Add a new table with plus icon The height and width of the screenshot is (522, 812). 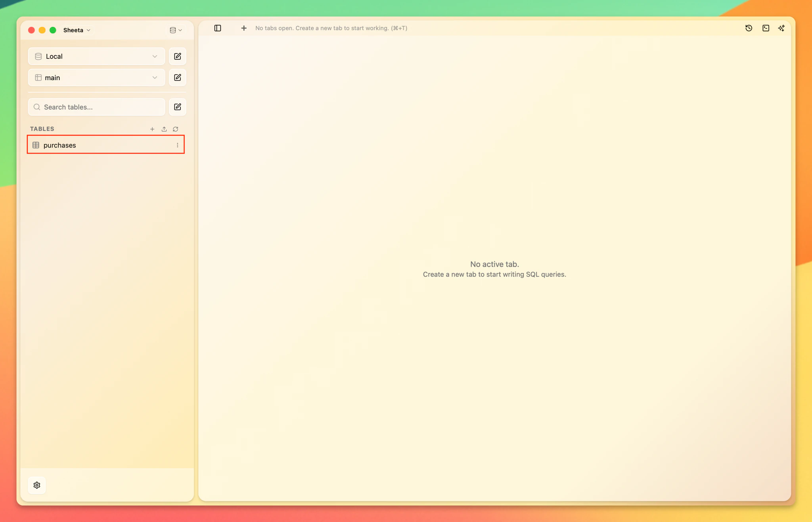click(152, 129)
